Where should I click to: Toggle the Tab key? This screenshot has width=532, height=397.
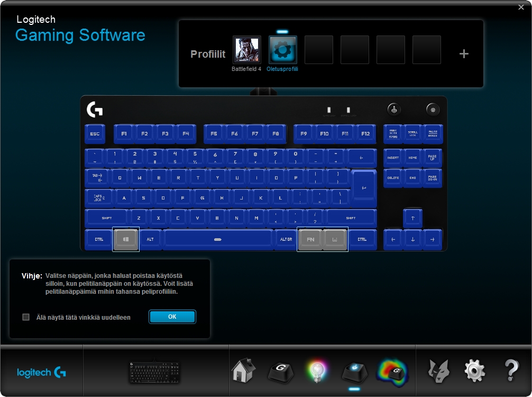pyautogui.click(x=97, y=178)
